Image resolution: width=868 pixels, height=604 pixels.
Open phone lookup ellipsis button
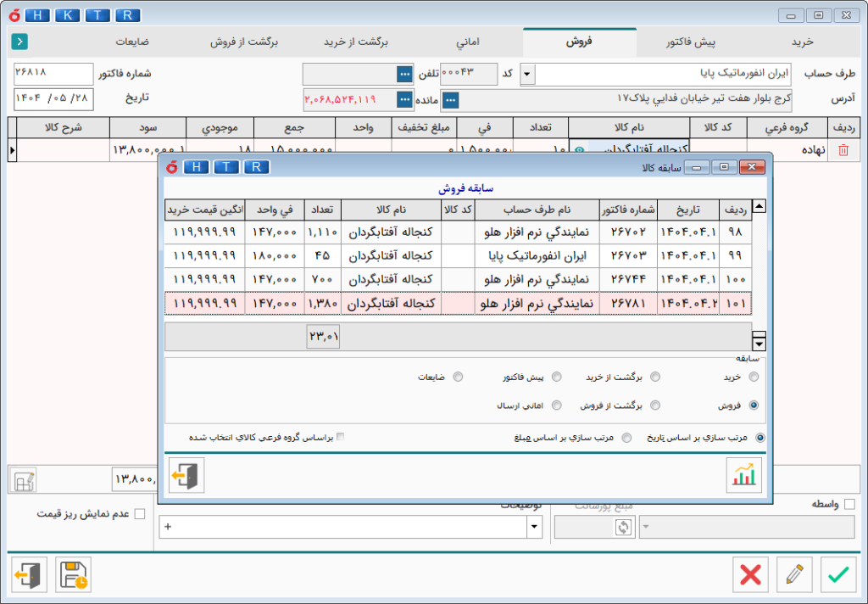coord(404,74)
